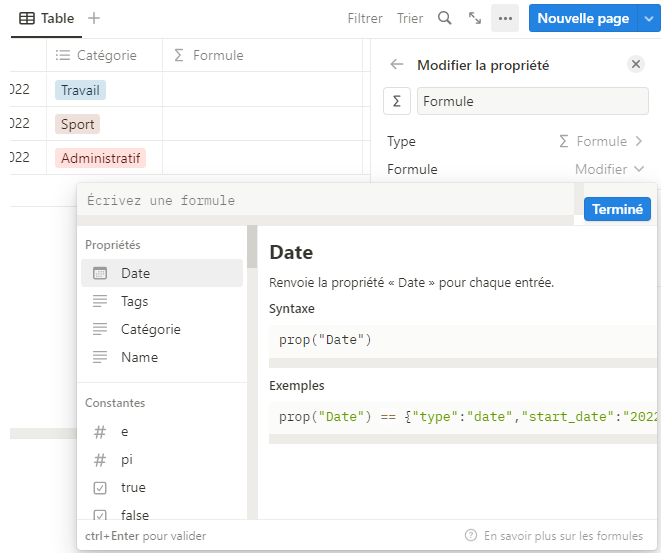Open the three-dots more options menu
Viewport: 661px width, 553px height.
(x=505, y=18)
